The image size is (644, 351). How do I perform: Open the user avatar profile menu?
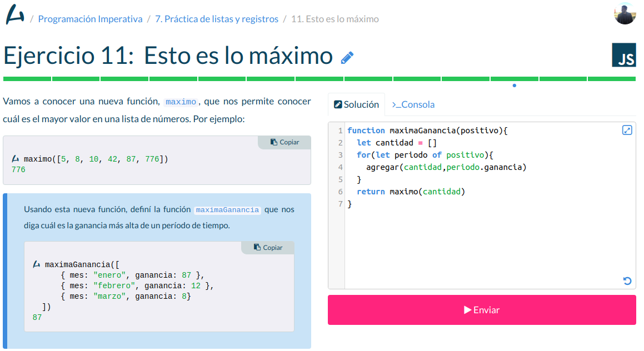(625, 13)
